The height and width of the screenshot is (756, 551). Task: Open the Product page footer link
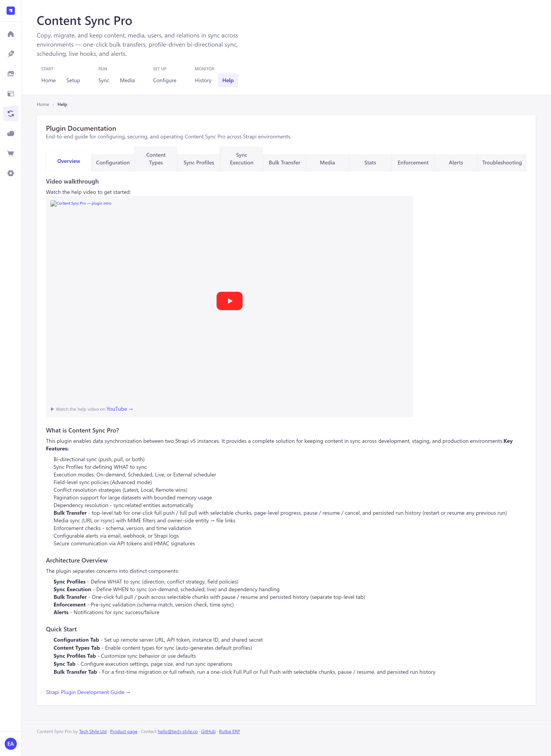(124, 732)
